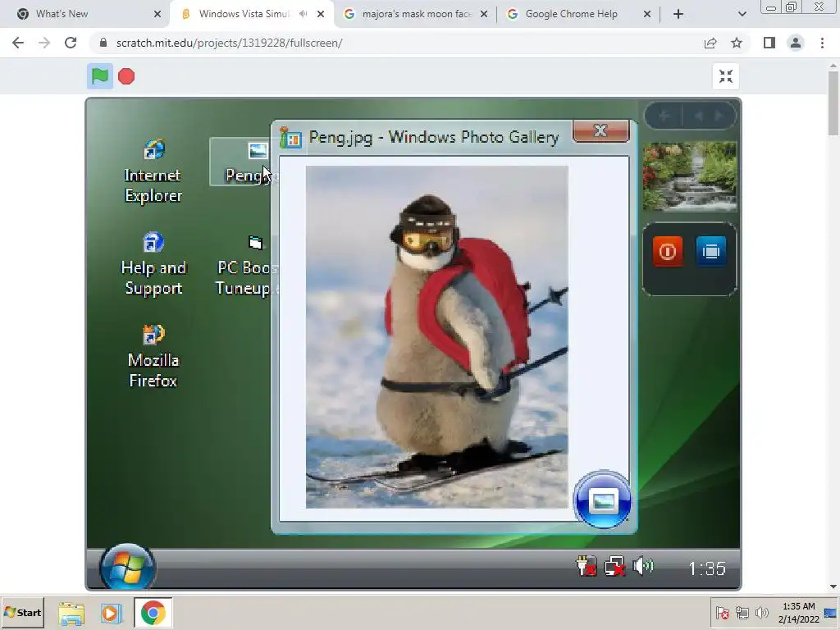Open the file explorer folder in taskbar
Image resolution: width=840 pixels, height=630 pixels.
tap(71, 613)
